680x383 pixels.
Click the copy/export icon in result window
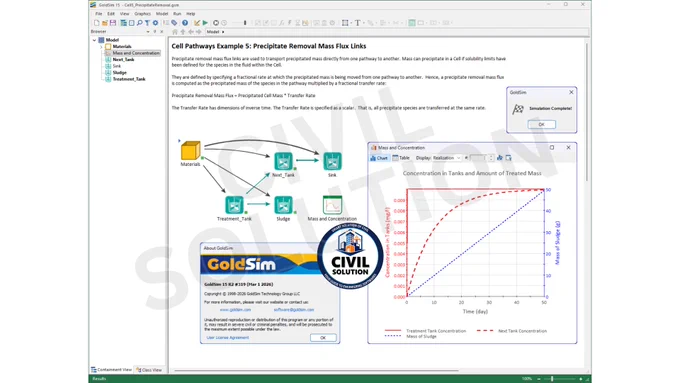pyautogui.click(x=508, y=158)
